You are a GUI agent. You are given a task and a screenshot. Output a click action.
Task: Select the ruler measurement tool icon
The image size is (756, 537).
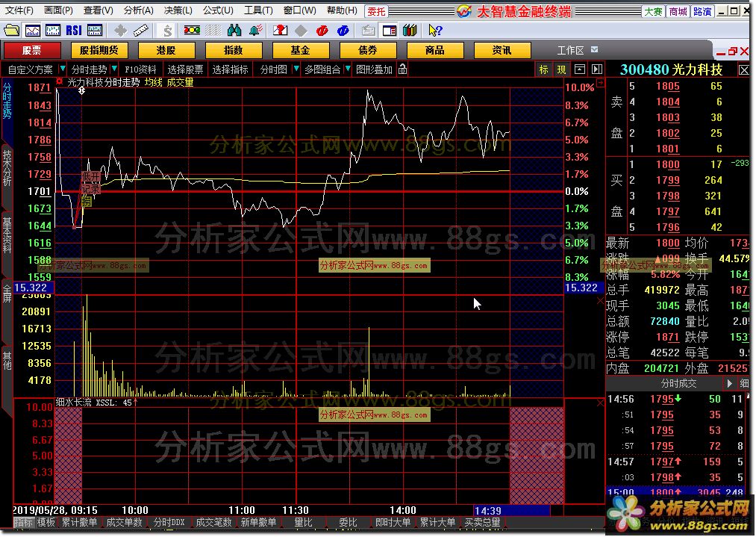tap(141, 31)
